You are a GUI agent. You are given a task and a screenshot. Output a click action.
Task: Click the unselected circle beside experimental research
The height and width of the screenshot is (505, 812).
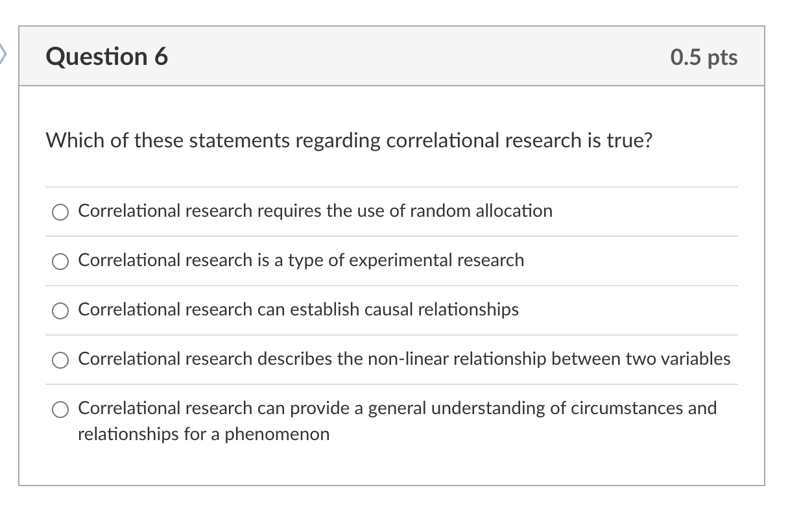(60, 261)
